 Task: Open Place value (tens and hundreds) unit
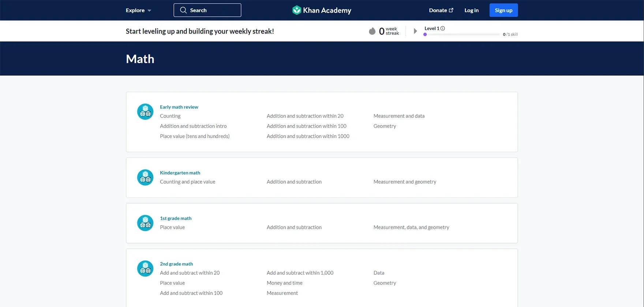(195, 136)
